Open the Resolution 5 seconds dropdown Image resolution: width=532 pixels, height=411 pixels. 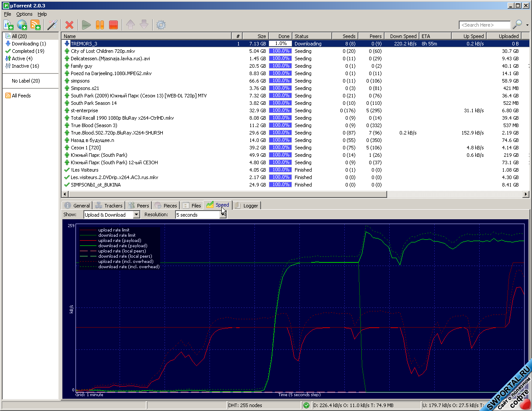(x=201, y=215)
